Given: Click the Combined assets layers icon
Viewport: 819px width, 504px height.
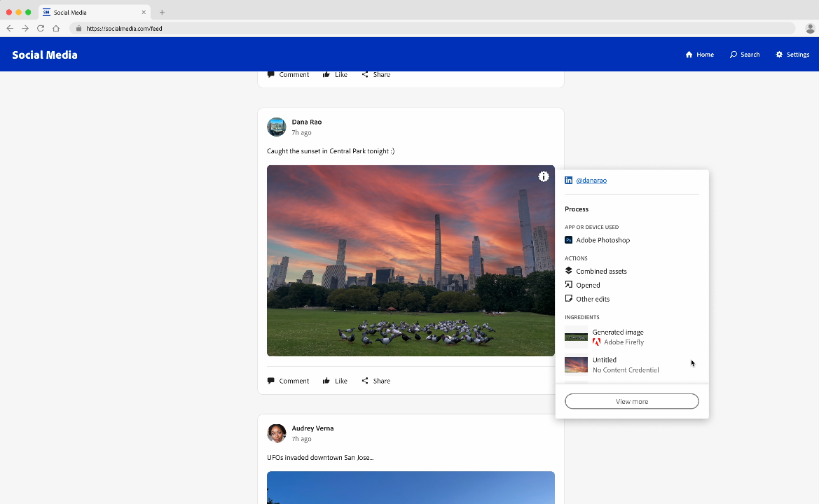Looking at the screenshot, I should click(568, 271).
